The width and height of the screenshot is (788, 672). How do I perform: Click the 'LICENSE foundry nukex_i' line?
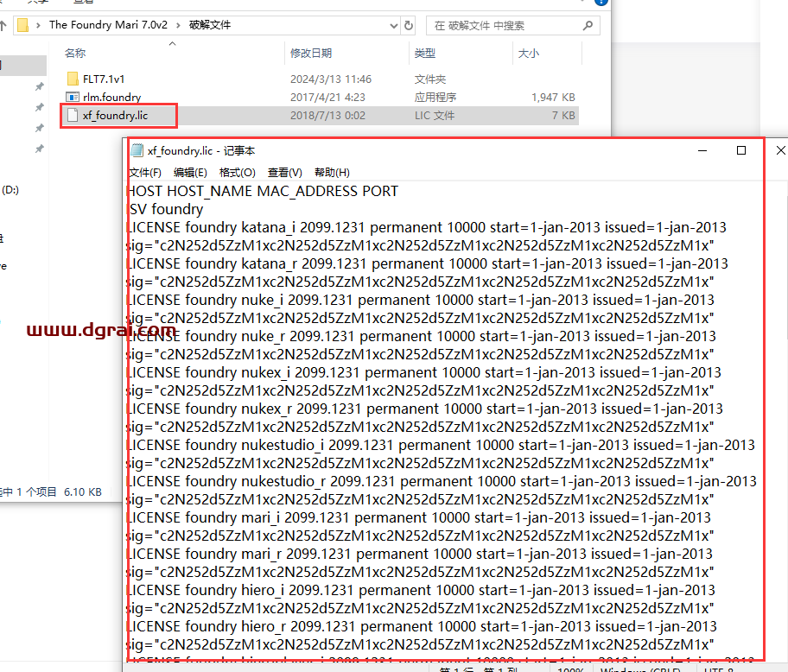tap(424, 372)
